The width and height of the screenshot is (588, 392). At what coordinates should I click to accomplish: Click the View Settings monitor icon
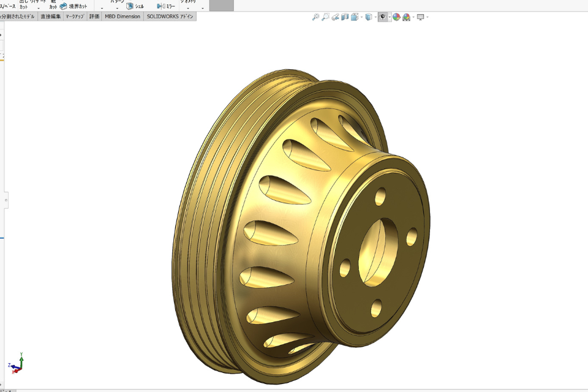(x=420, y=17)
